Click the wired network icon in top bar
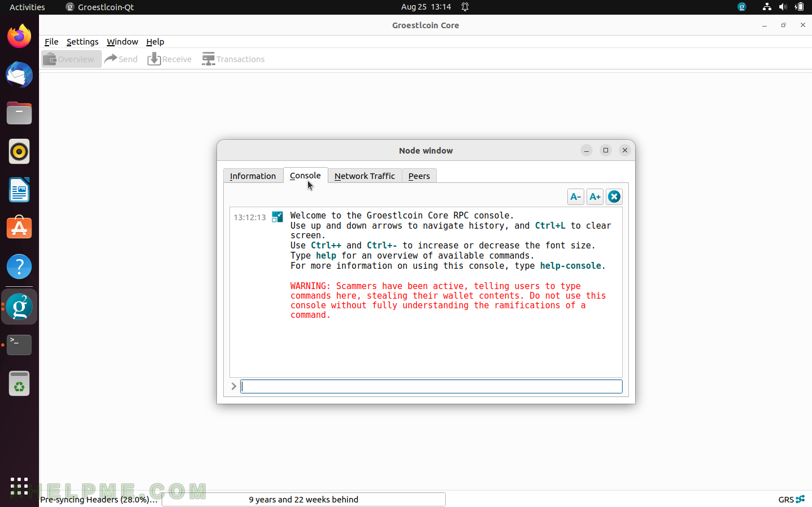 [767, 7]
